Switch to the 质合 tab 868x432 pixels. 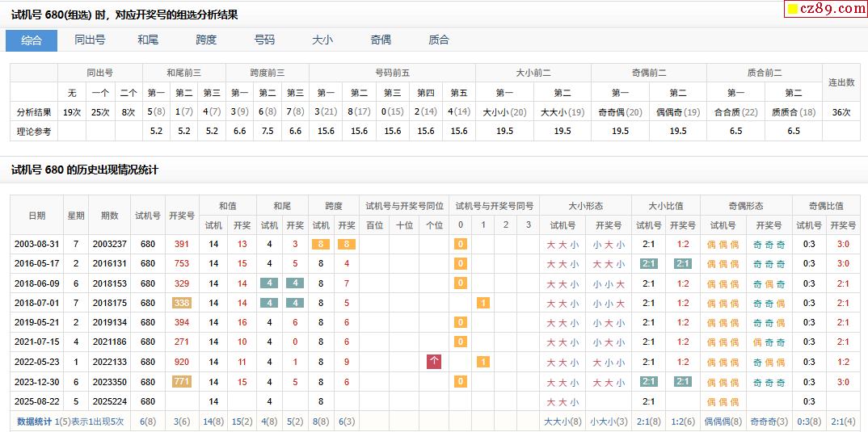(438, 40)
